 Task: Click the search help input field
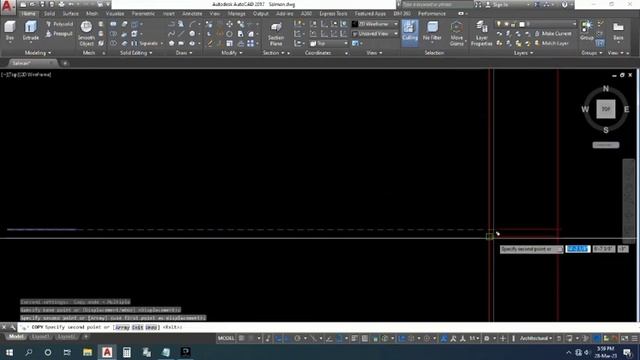pyautogui.click(x=437, y=4)
